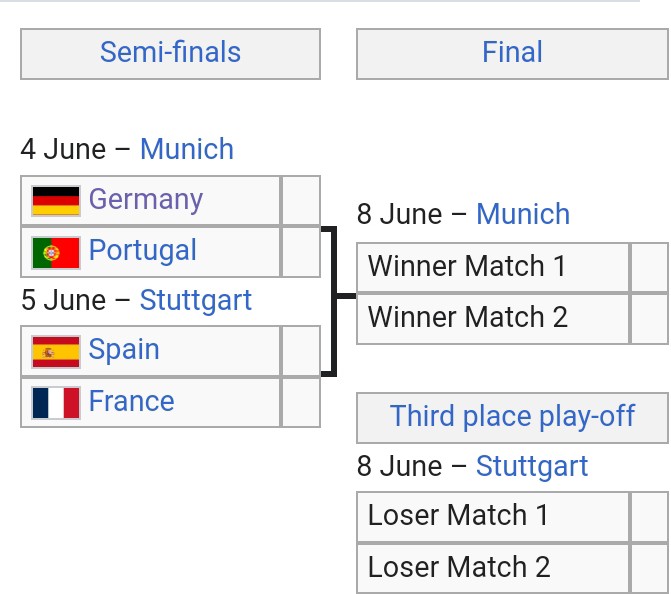Open the France team link
Screen dimensions: 671x594
(131, 401)
